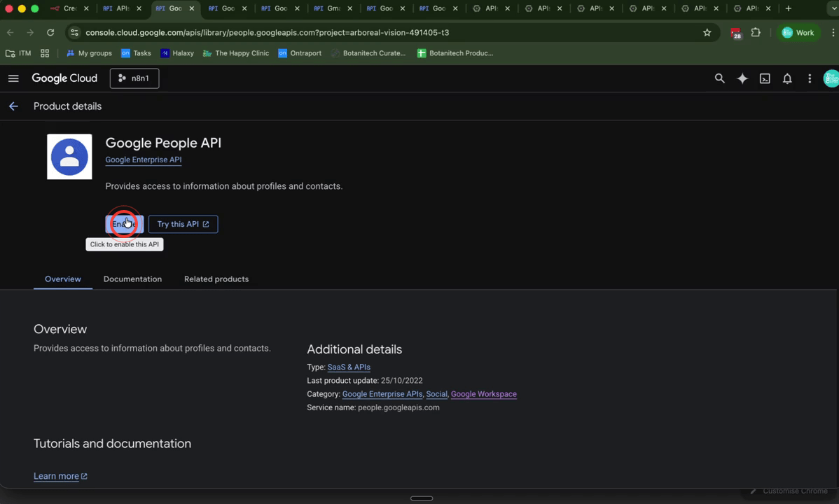This screenshot has width=839, height=504.
Task: Click the back arrow next to Product details
Action: point(13,106)
